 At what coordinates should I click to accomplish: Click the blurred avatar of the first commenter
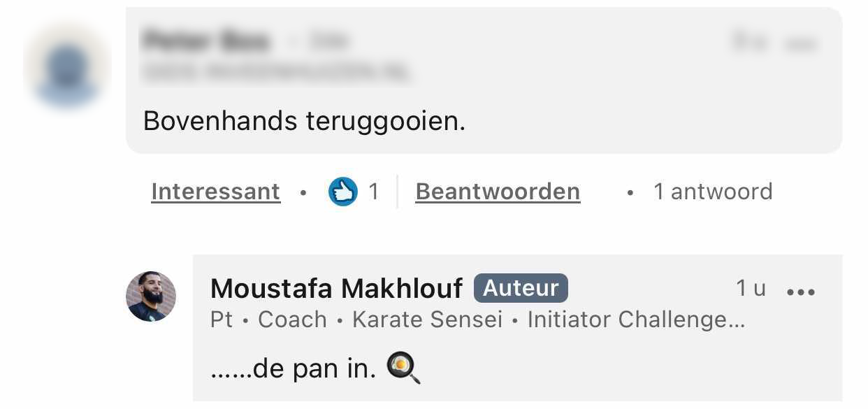pyautogui.click(x=67, y=68)
